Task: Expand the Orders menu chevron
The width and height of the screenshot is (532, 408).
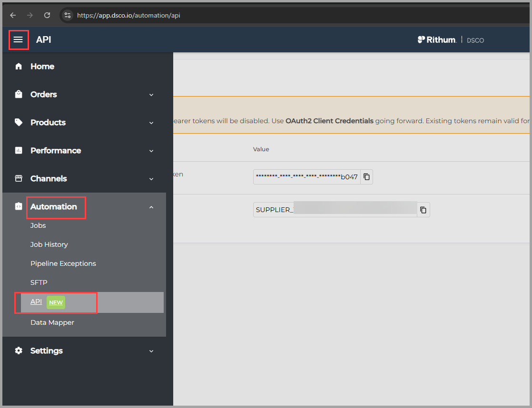Action: tap(151, 95)
